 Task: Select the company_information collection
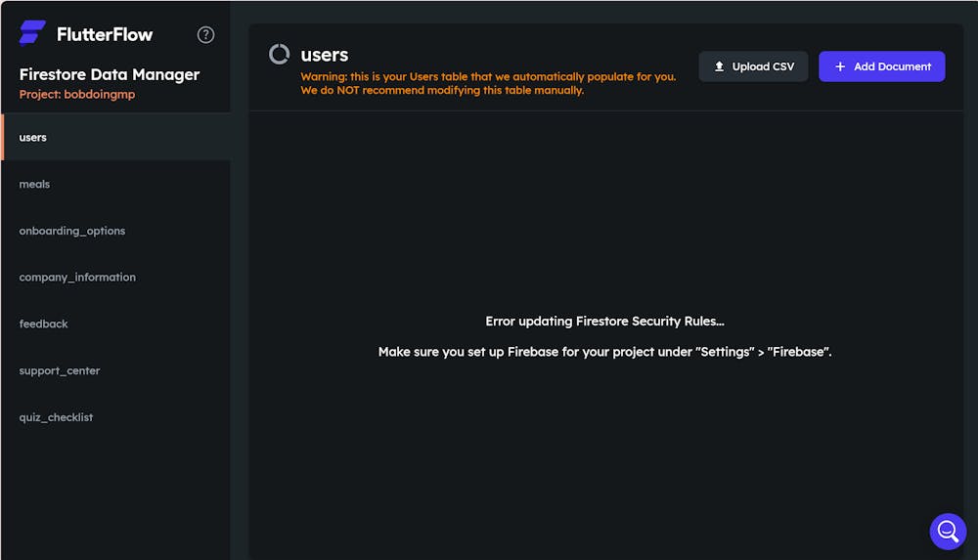[116, 277]
